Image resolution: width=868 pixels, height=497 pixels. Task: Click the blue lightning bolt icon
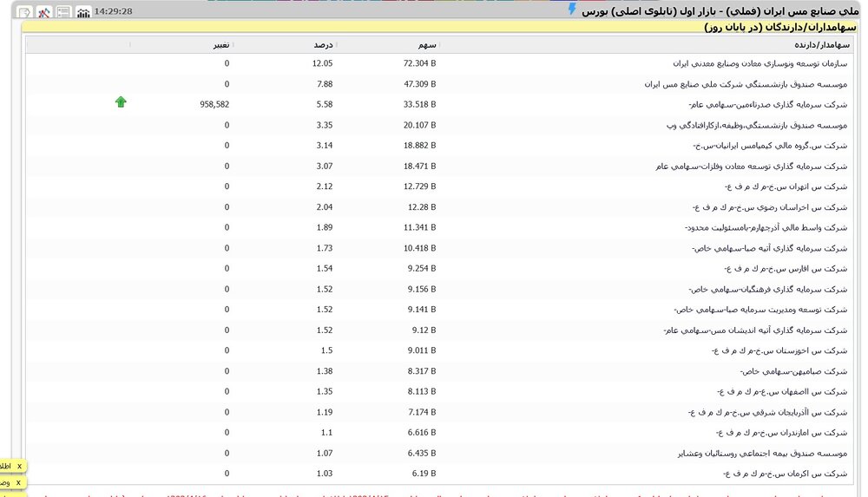[x=571, y=10]
